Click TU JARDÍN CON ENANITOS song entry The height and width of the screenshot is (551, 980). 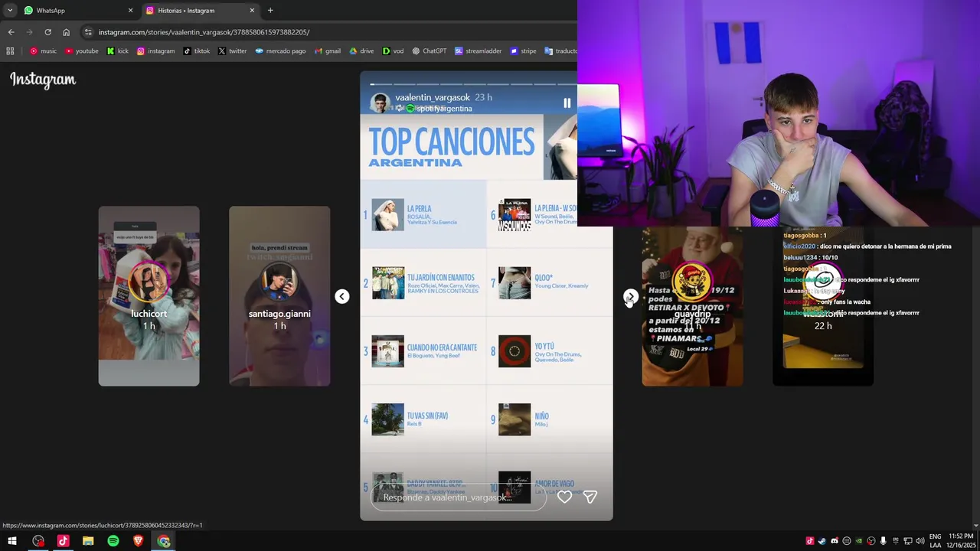click(423, 283)
